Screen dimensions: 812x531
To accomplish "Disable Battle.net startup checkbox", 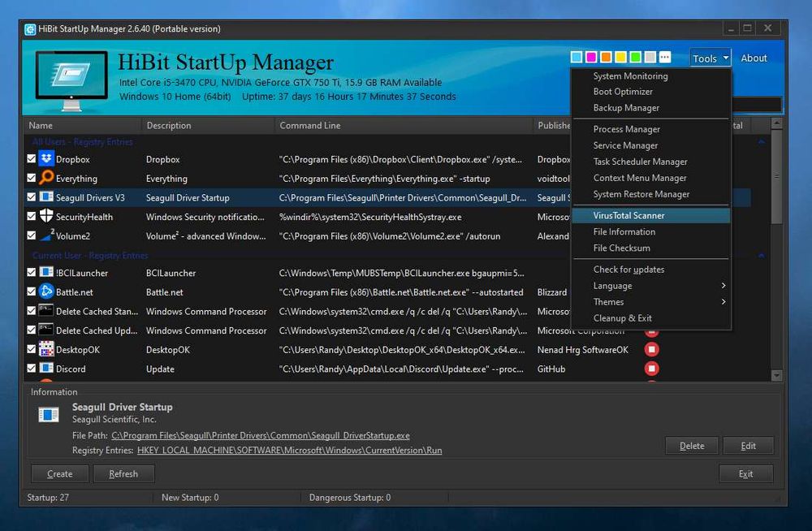I will click(x=31, y=291).
